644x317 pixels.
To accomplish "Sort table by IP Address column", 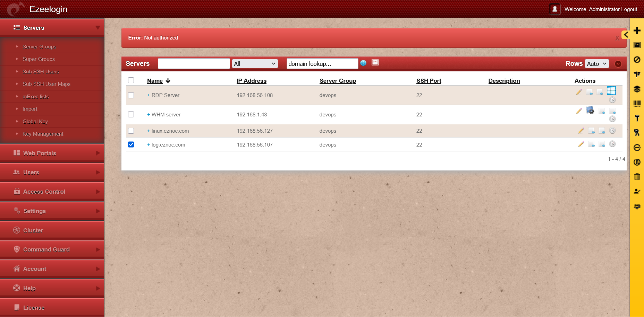I will (251, 81).
